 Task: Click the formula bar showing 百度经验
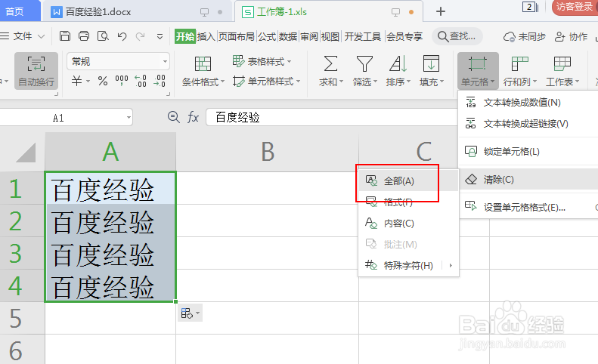(332, 117)
